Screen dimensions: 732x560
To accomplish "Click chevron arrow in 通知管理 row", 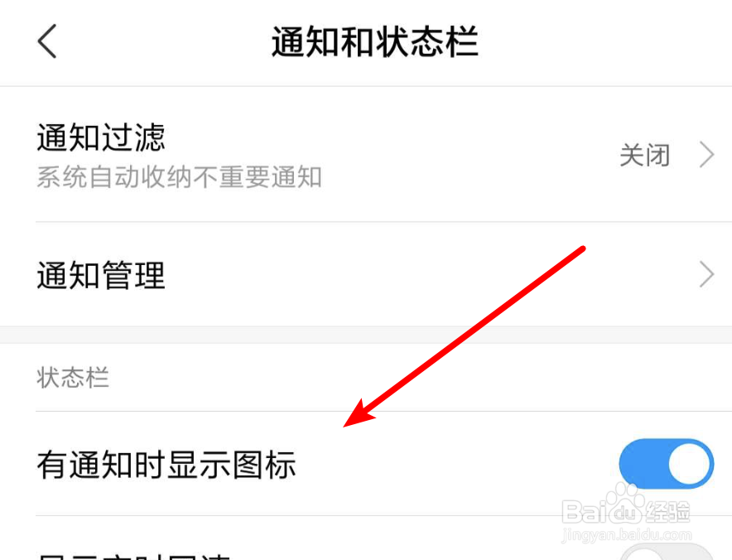I will coord(707,275).
